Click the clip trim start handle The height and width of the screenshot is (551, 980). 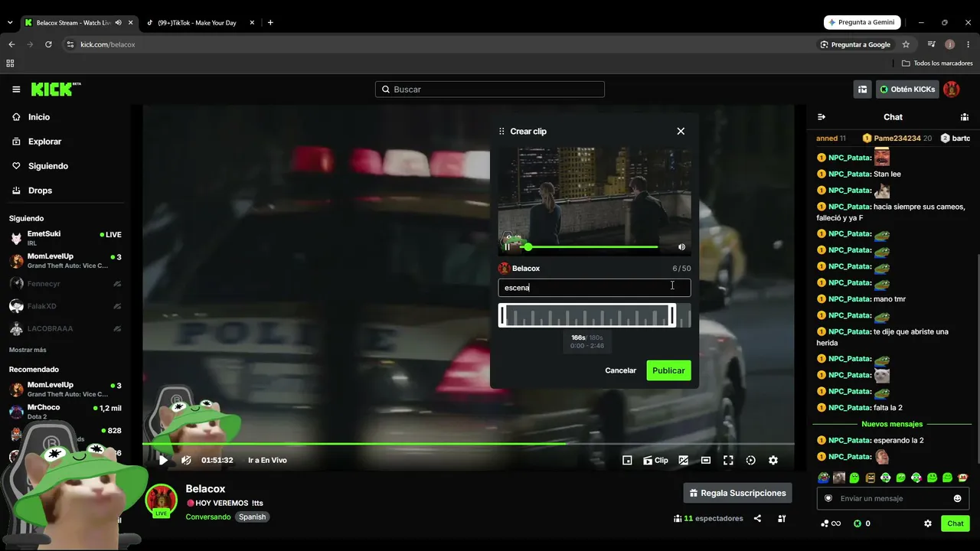[502, 315]
